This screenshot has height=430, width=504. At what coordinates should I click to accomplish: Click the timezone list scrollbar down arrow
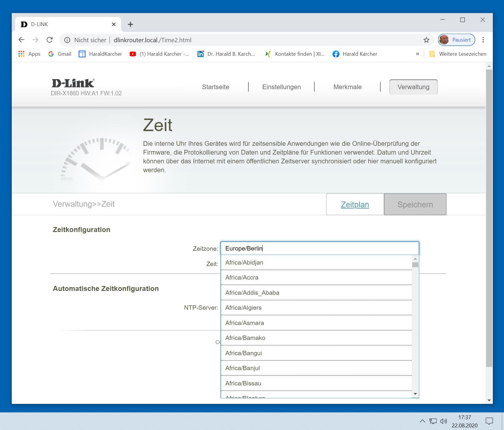click(415, 394)
